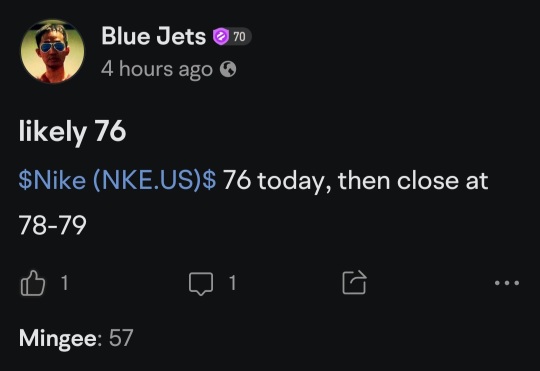Open Blue Jets profile picture

[52, 51]
